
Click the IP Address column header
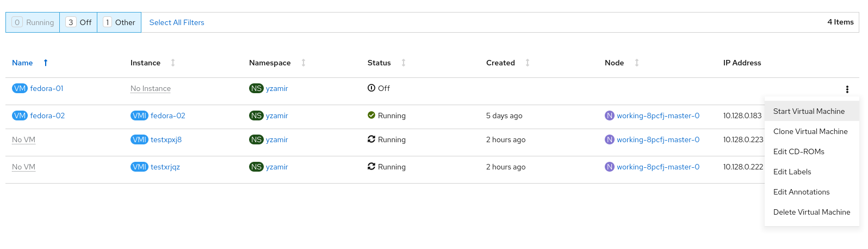(742, 63)
